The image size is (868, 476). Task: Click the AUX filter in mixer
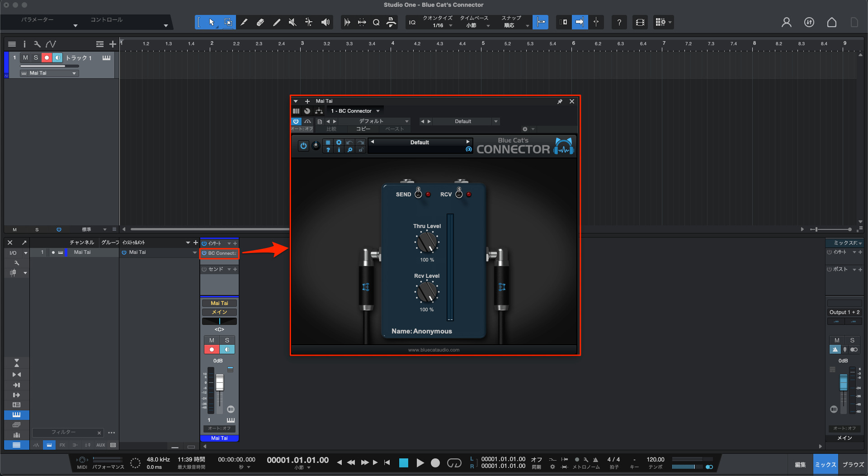(100, 445)
